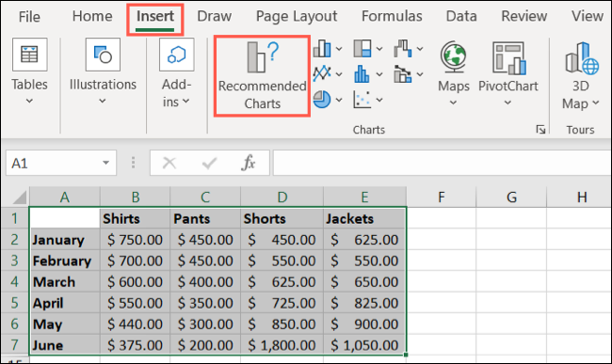
Task: Open the Name Box dropdown
Action: (x=105, y=163)
